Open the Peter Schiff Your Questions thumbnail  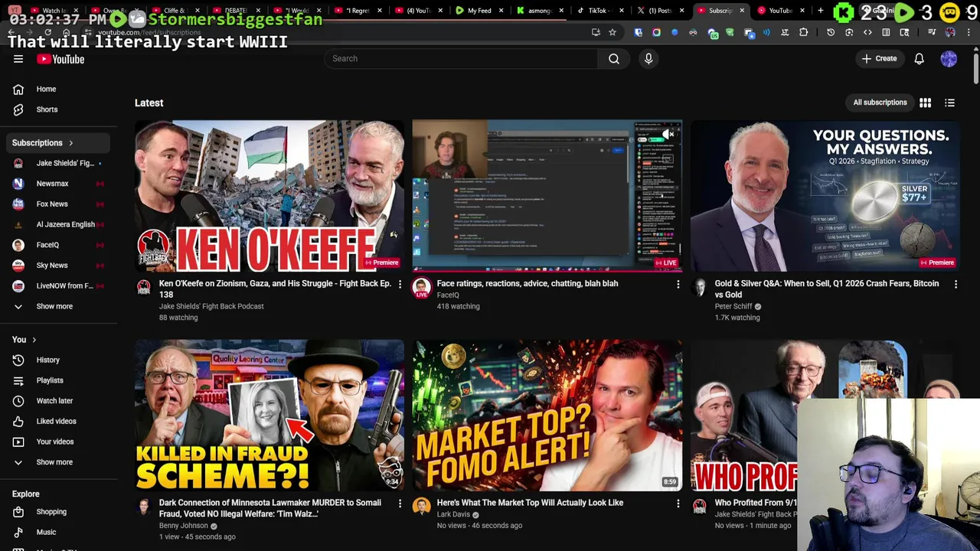pos(825,195)
